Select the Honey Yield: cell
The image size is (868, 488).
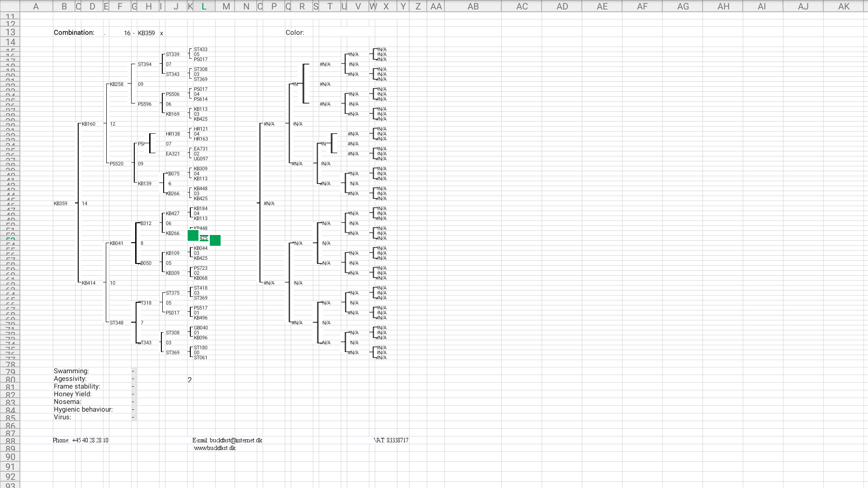pos(72,394)
